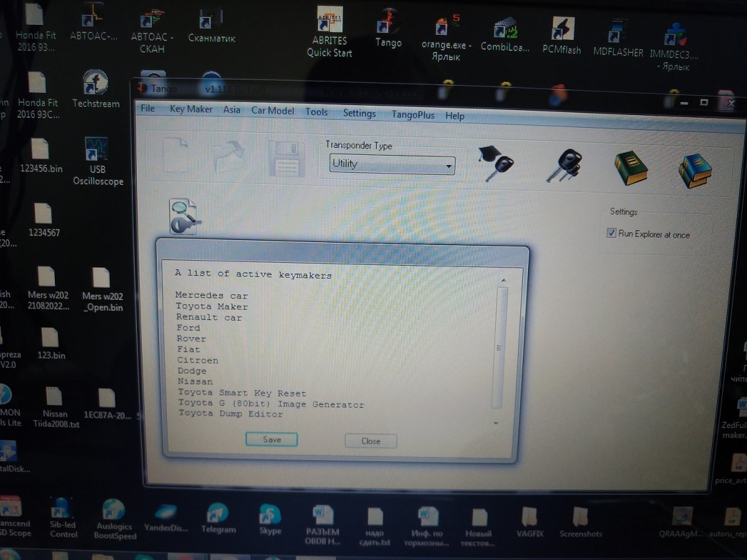Select the USB Oscilloscope desktop icon
This screenshot has width=747, height=560.
tap(98, 162)
